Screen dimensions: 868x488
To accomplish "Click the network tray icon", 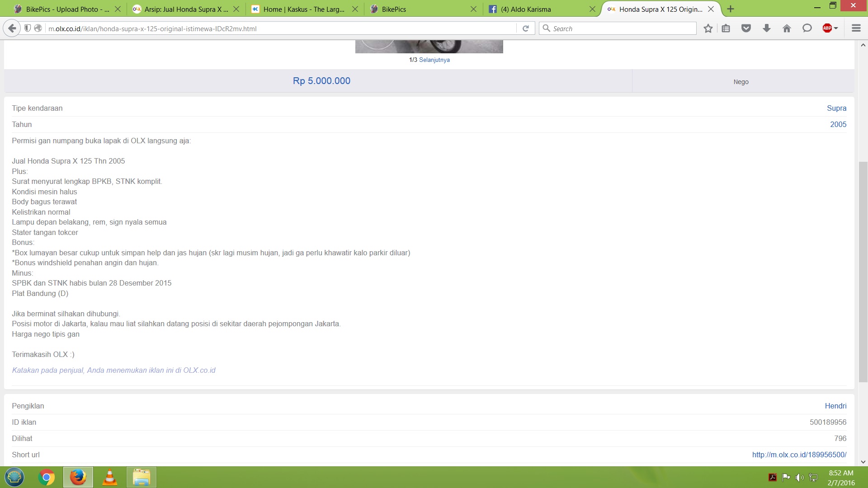I will [813, 477].
